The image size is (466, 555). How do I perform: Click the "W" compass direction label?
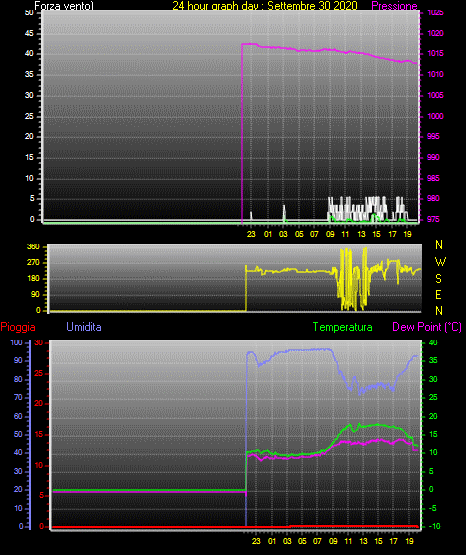(x=440, y=262)
